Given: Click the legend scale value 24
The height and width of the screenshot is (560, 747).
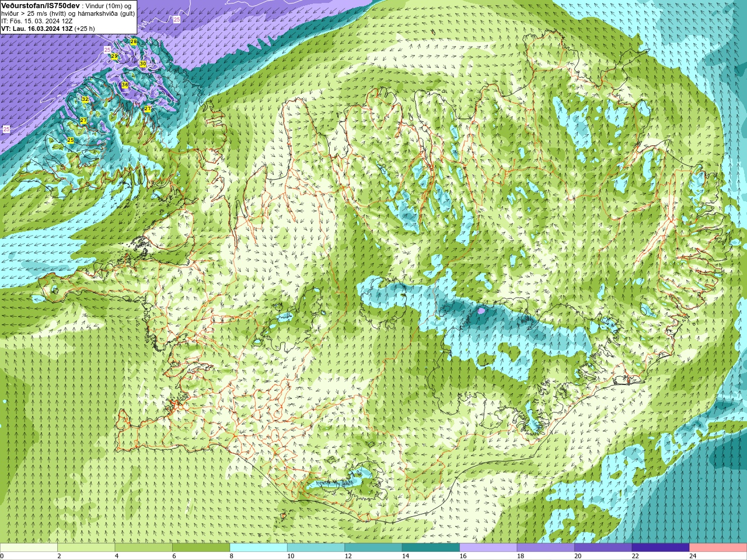Looking at the screenshot, I should (693, 556).
